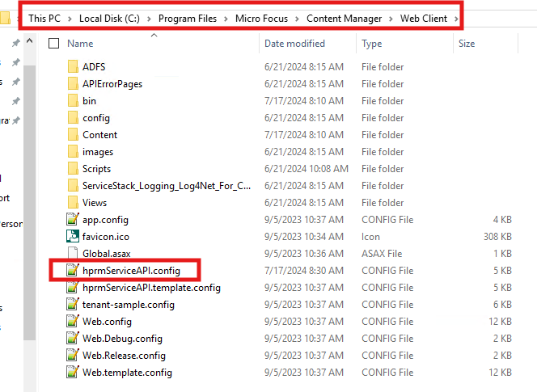This screenshot has height=392, width=537.
Task: Select the Content folder name
Action: pos(99,134)
